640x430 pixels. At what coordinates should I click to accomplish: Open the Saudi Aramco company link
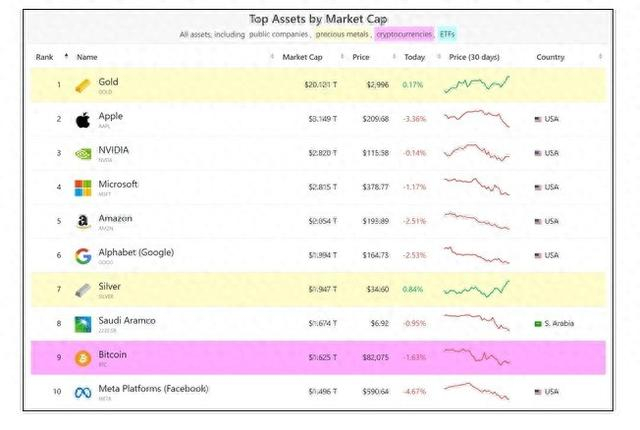(x=128, y=320)
